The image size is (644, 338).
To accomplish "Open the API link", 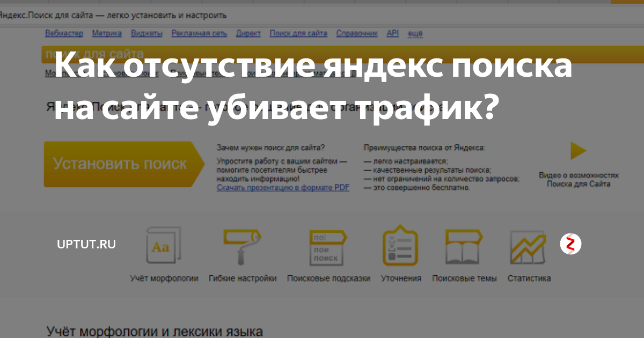I will pos(393,33).
